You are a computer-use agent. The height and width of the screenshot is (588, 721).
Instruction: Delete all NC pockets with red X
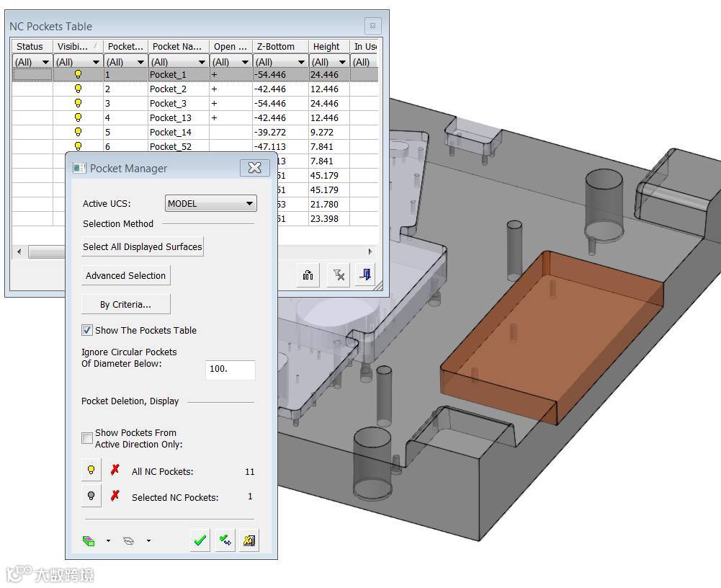pyautogui.click(x=115, y=470)
